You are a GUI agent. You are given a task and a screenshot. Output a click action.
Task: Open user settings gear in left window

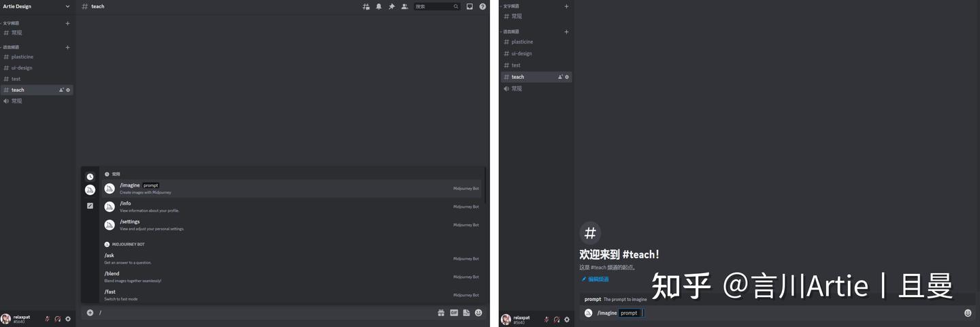point(68,319)
